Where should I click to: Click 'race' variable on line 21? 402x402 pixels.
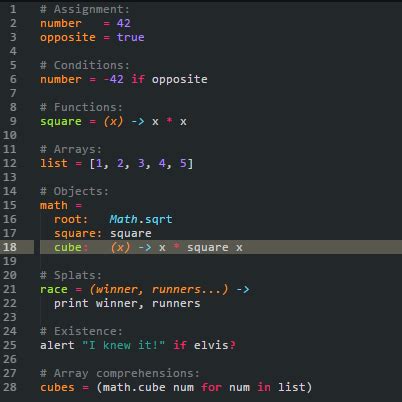pyautogui.click(x=54, y=289)
